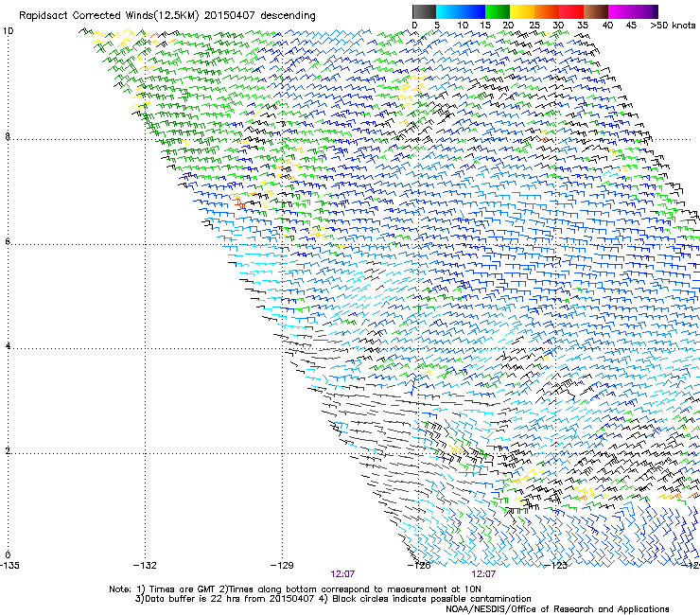Viewport: 700px width, 615px height.
Task: Click the "45" label under the color legend
Action: pyautogui.click(x=631, y=26)
